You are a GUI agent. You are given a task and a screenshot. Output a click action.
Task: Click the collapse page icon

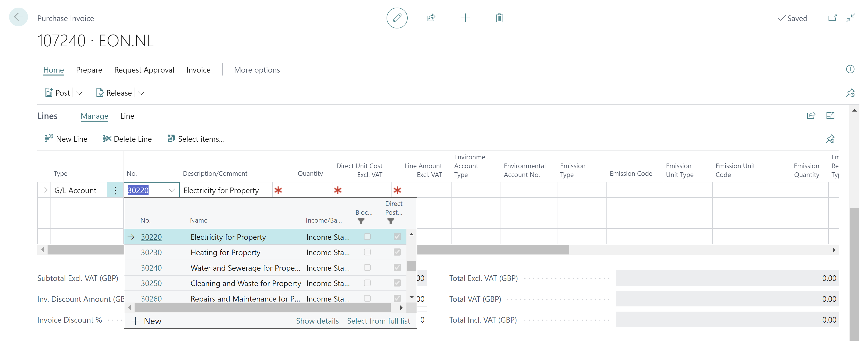click(x=851, y=18)
